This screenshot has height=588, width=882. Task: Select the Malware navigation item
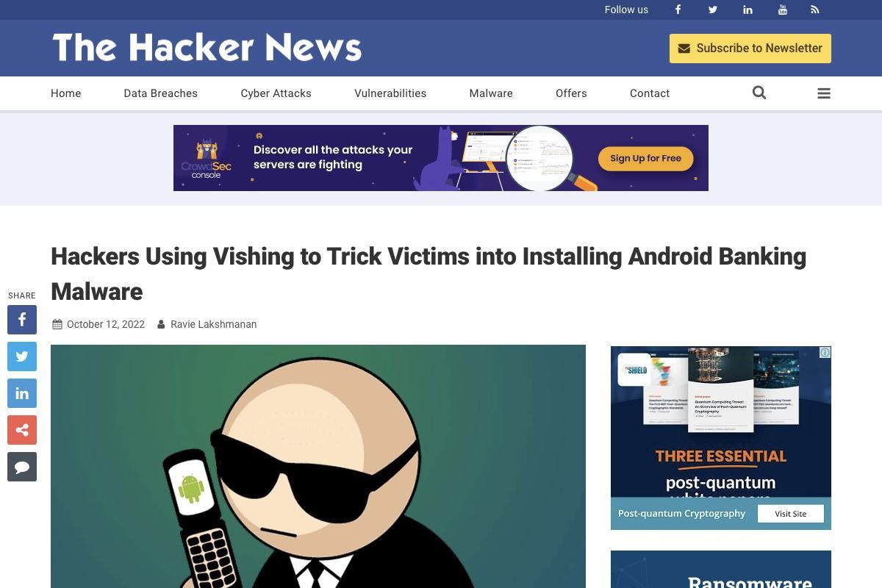coord(491,93)
